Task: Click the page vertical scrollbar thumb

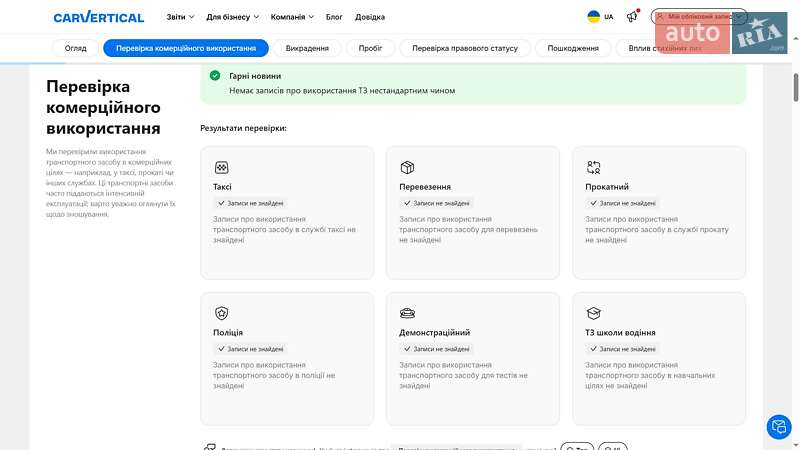Action: pos(795,87)
